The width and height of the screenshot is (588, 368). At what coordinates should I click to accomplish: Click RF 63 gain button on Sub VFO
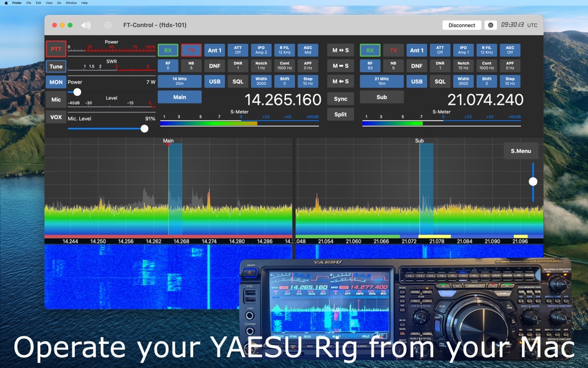coord(370,66)
